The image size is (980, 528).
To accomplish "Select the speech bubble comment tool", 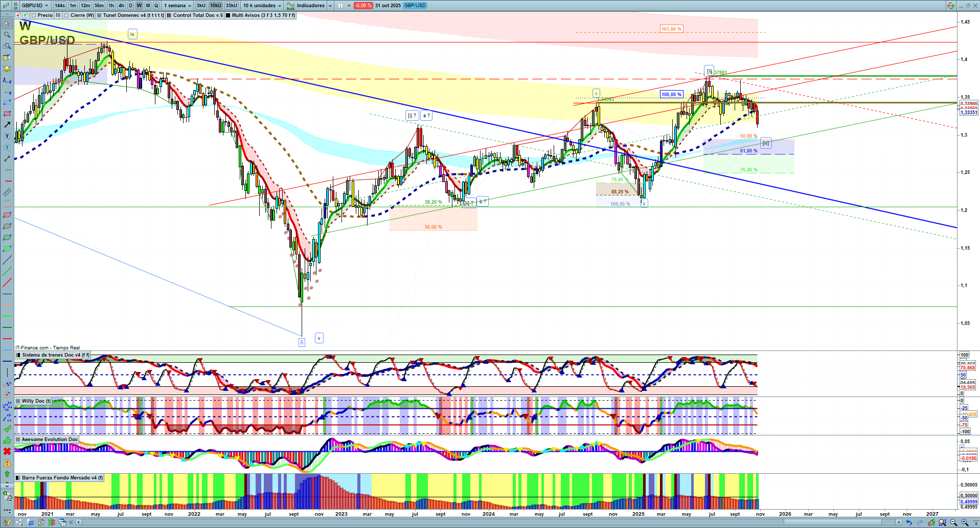I will click(x=7, y=147).
